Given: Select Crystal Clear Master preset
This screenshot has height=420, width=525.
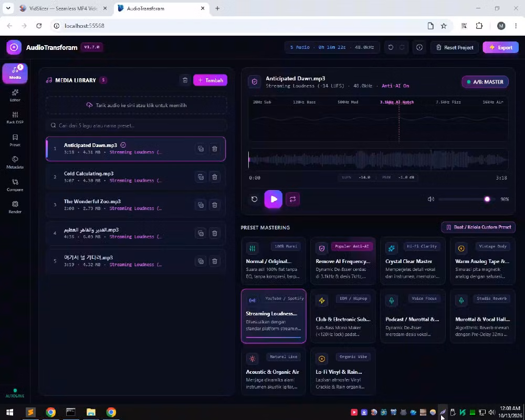Looking at the screenshot, I should click(x=413, y=260).
